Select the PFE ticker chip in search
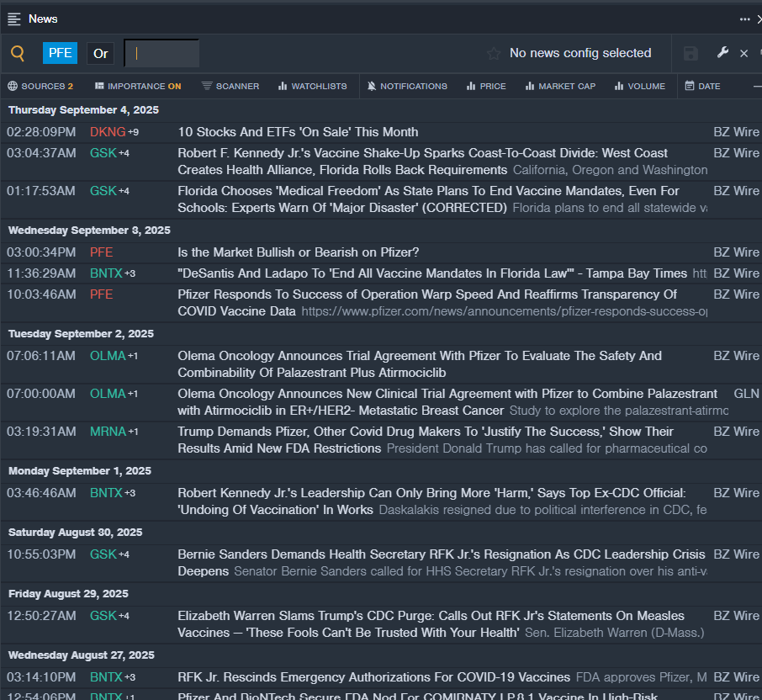762x700 pixels. point(61,53)
